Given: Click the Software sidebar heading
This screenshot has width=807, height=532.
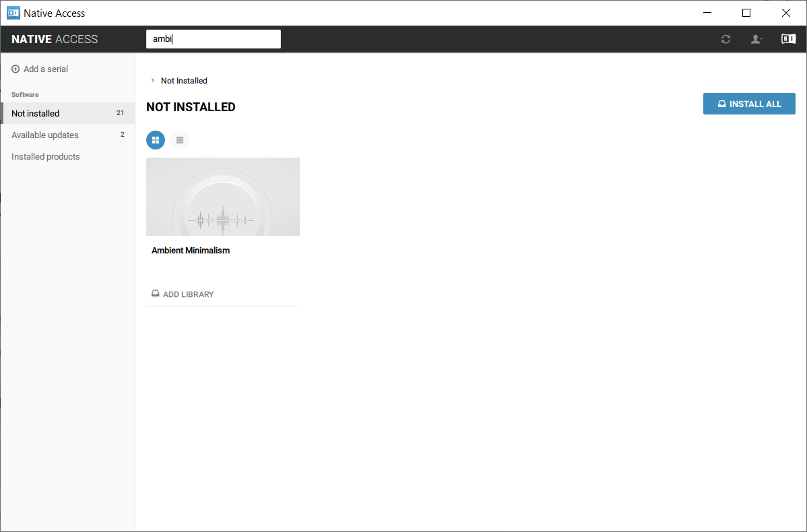Looking at the screenshot, I should (x=25, y=95).
